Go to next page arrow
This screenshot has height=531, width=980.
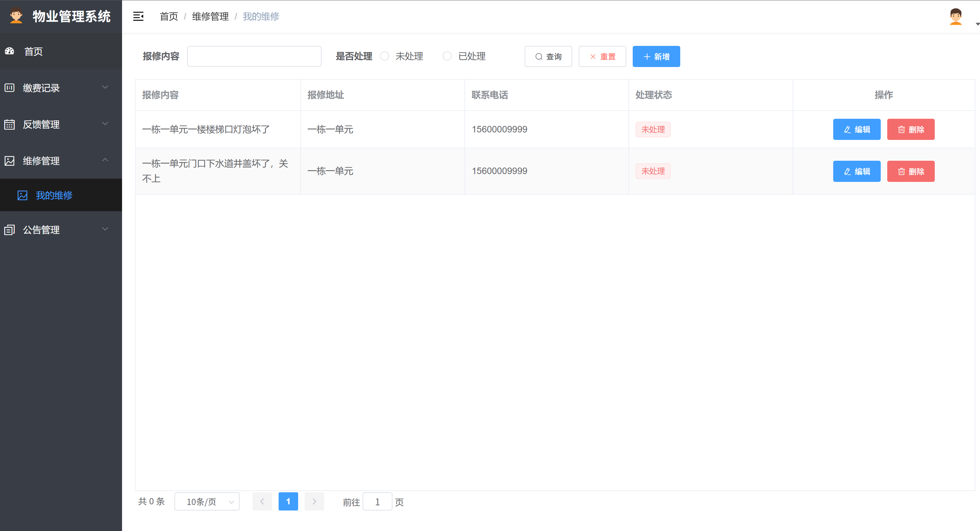click(x=314, y=501)
